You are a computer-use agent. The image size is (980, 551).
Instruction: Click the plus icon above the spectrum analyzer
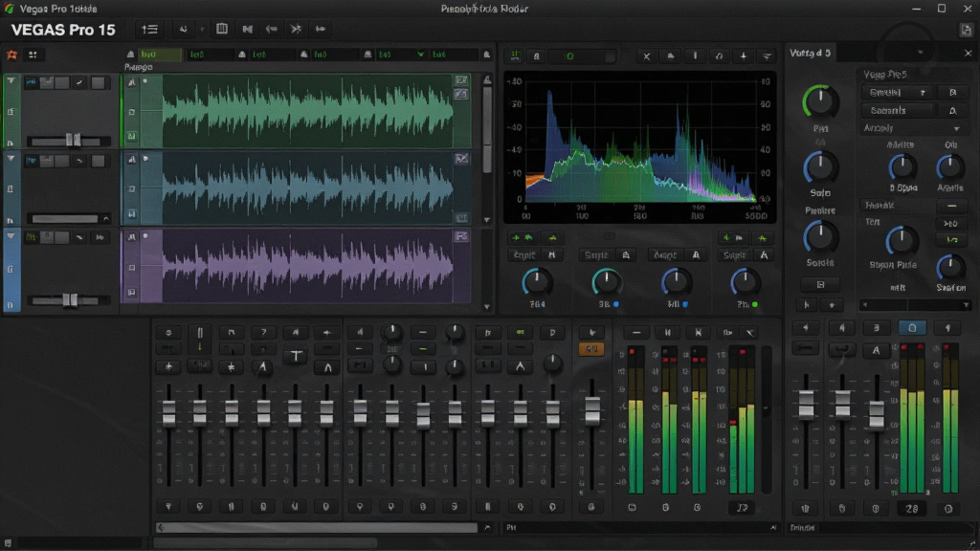(743, 56)
